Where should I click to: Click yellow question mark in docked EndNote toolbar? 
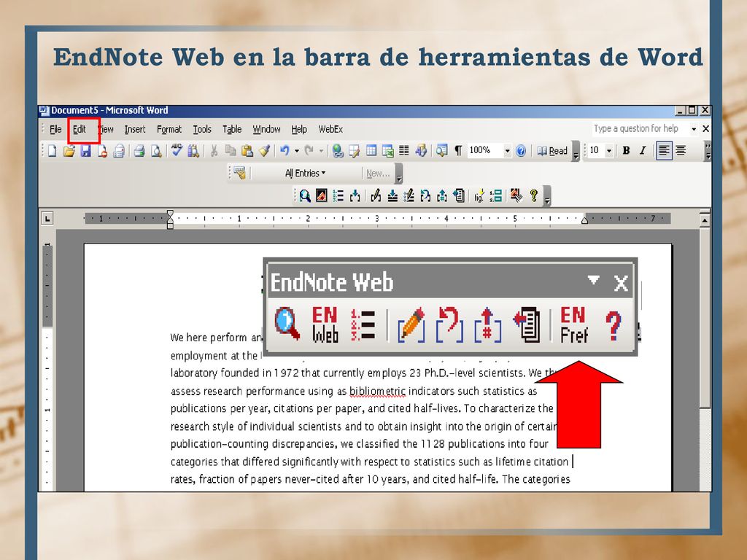tap(533, 195)
